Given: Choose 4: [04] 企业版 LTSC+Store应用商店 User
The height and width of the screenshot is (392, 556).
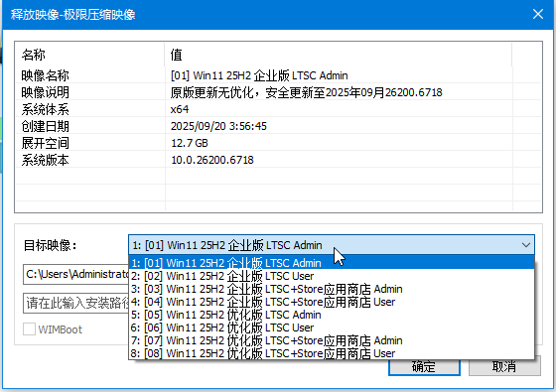Looking at the screenshot, I should (x=332, y=302).
